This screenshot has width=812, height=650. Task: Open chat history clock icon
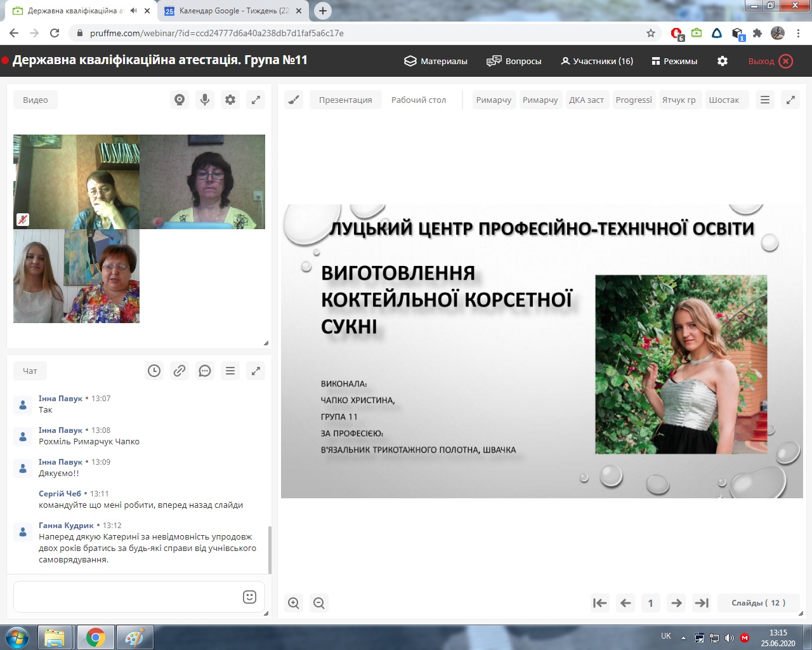point(154,371)
